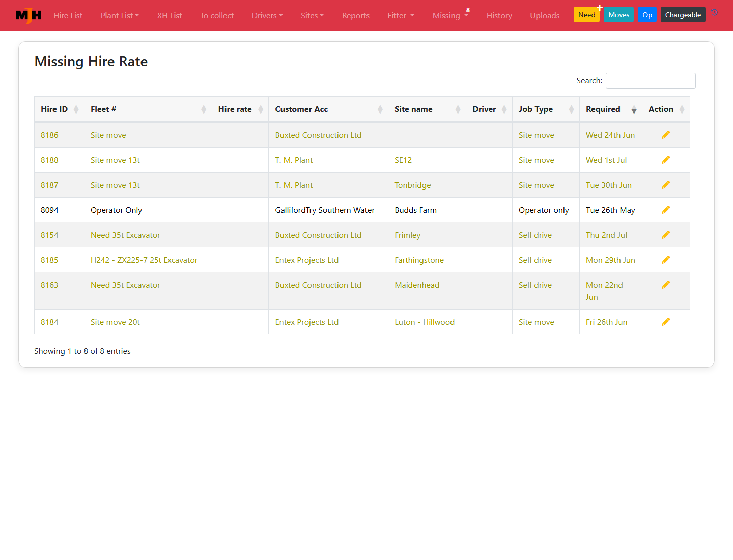This screenshot has width=733, height=560.
Task: Expand the Fitter dropdown menu
Action: (x=401, y=16)
